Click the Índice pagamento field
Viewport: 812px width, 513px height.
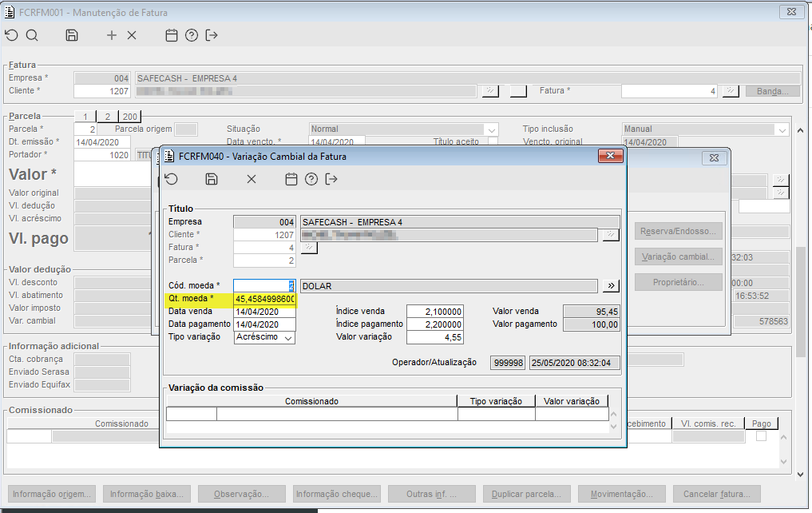[434, 324]
